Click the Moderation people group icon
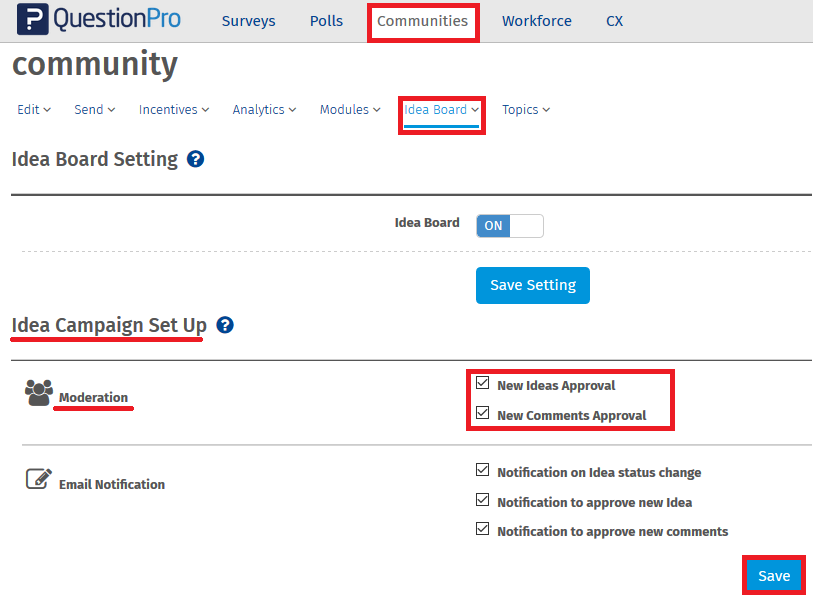813x600 pixels. [39, 393]
